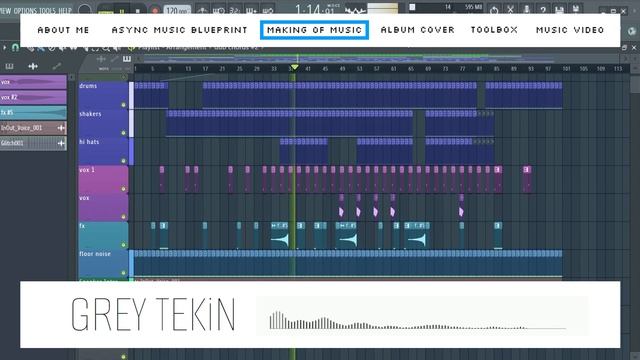Select the hi hats track header

[103, 151]
